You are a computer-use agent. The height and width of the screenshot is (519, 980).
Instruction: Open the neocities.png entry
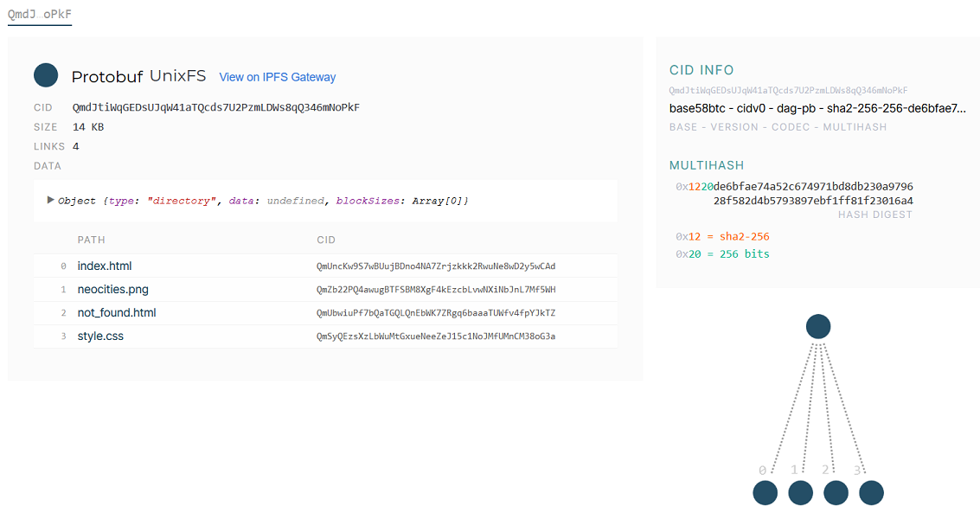(112, 289)
